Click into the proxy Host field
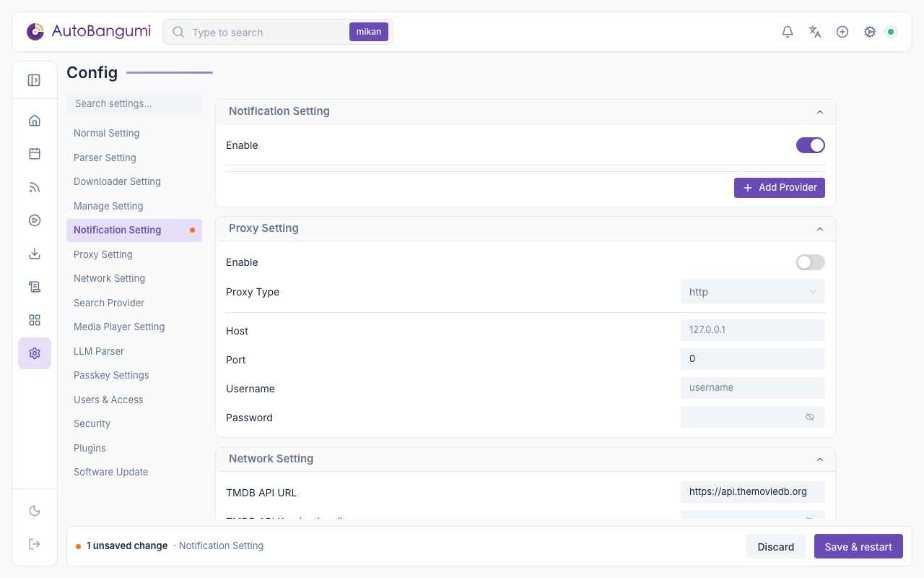 tap(753, 330)
